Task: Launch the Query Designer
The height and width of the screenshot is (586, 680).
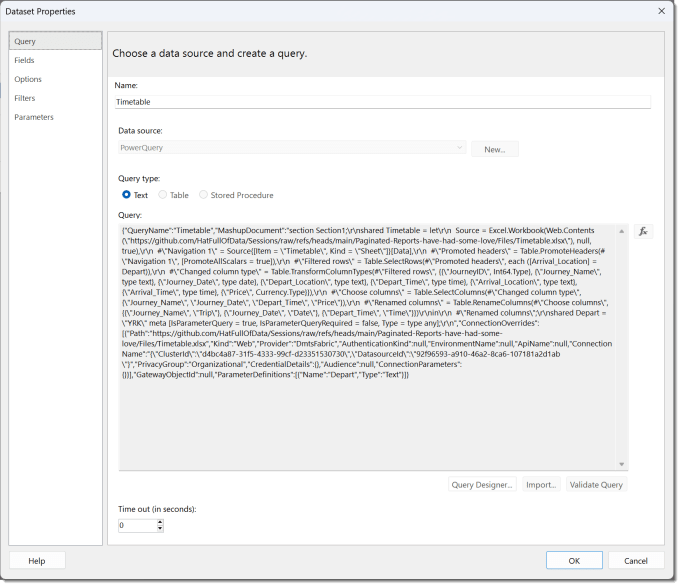Action: 482,485
